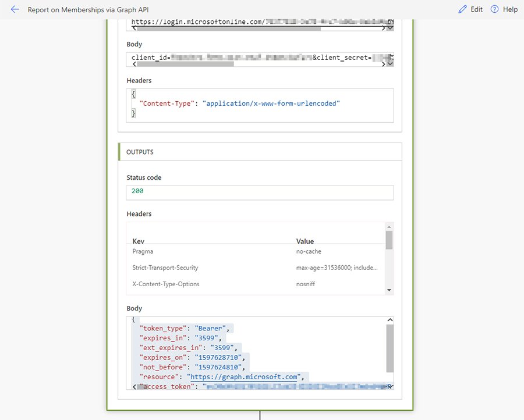Select the Strict-Transport-Security header row
This screenshot has height=420, width=524.
coord(256,268)
